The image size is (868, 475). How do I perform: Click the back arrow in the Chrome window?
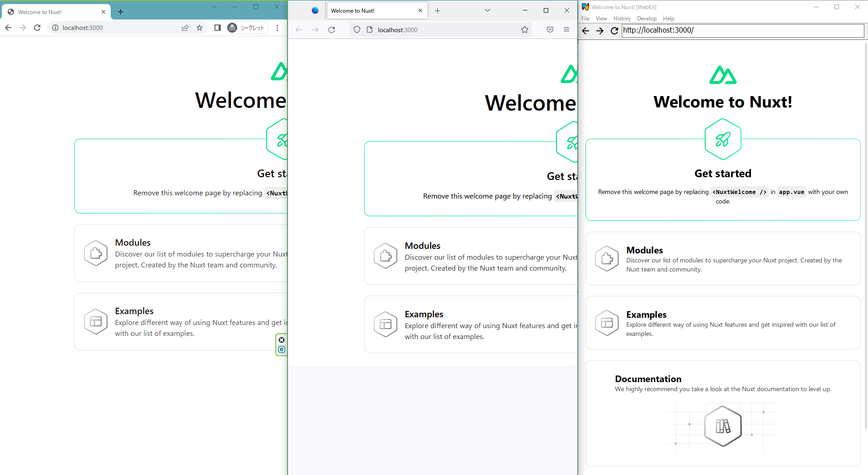(8, 28)
